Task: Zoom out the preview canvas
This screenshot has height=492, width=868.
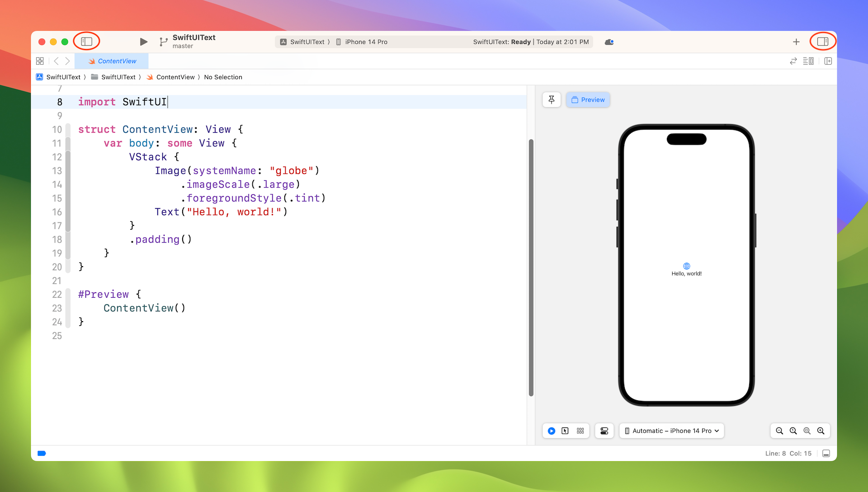Action: (779, 431)
